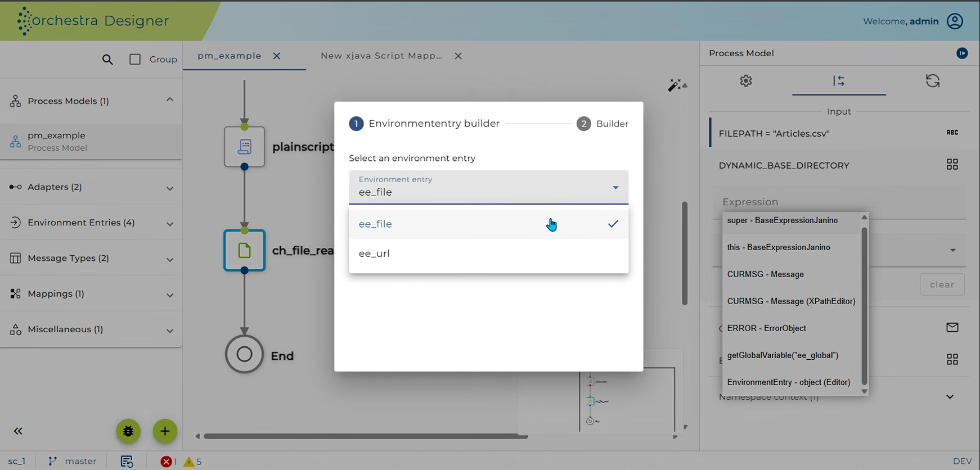Click the ABC type icon for FILEPATH
This screenshot has width=980, height=470.
tap(952, 133)
